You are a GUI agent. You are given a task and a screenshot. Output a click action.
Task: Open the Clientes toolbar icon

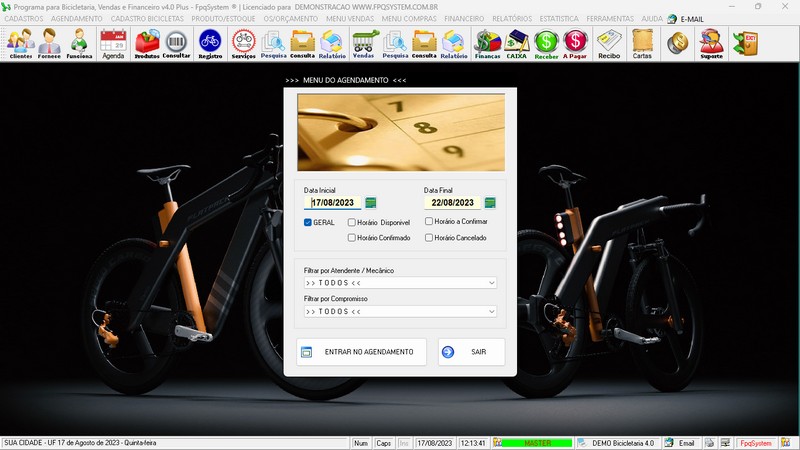(20, 43)
